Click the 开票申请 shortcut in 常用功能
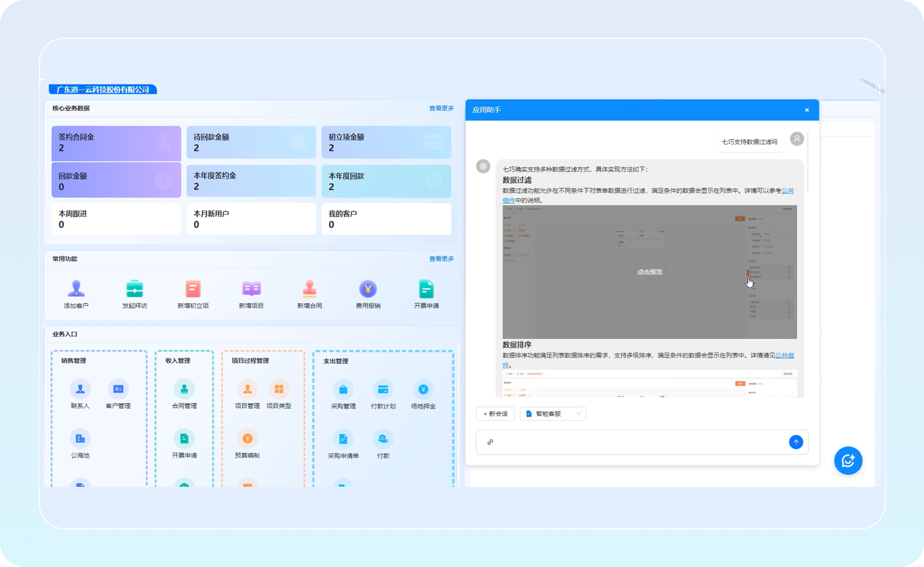The width and height of the screenshot is (924, 567). [x=426, y=289]
